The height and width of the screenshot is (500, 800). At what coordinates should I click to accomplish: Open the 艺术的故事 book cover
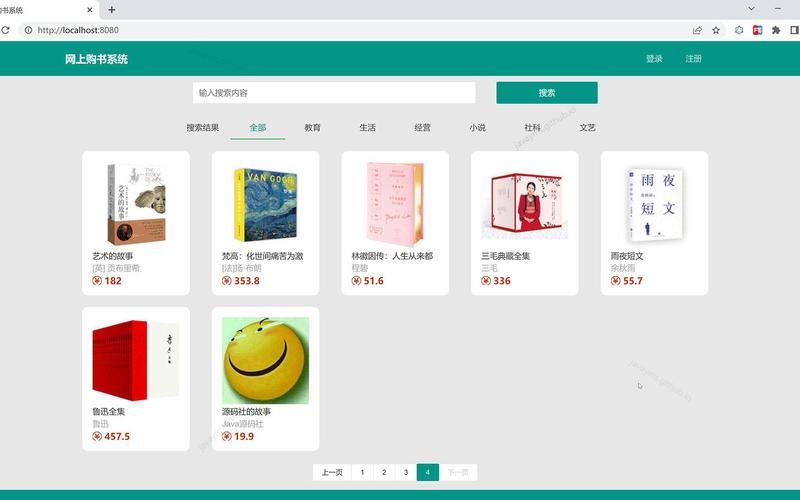coord(136,204)
